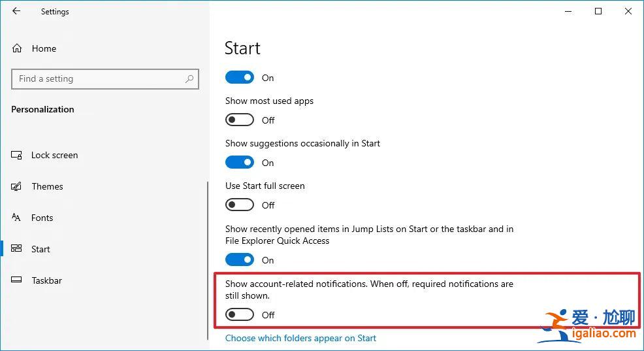Screen dimensions: 644x351
Task: Enable account-related notifications toggle
Action: click(x=239, y=315)
